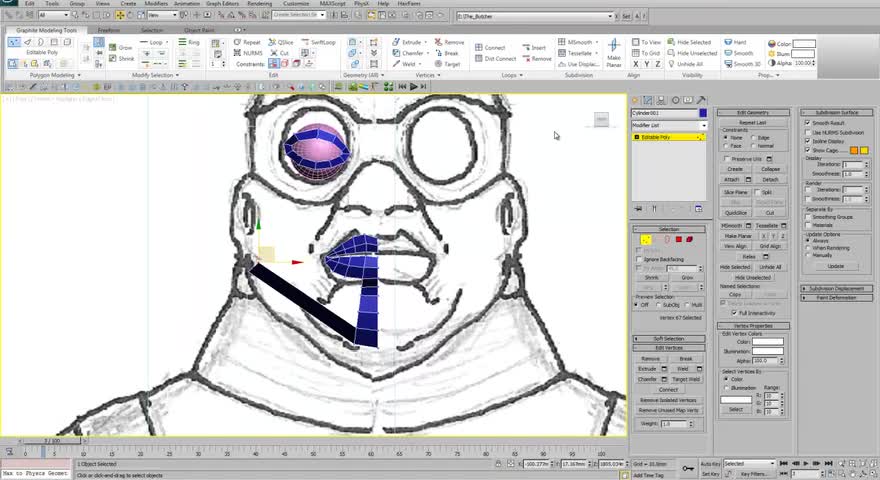The image size is (880, 480).
Task: Click the Grow selection tool
Action: (x=121, y=48)
